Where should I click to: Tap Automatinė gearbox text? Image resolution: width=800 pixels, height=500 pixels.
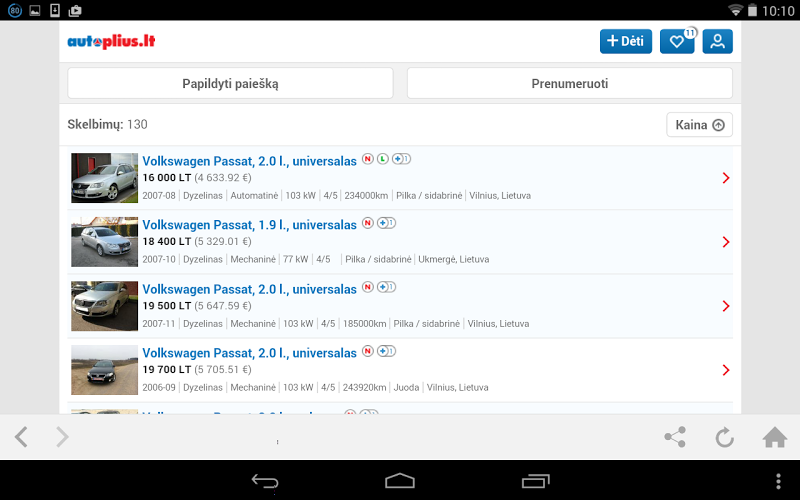pos(254,196)
